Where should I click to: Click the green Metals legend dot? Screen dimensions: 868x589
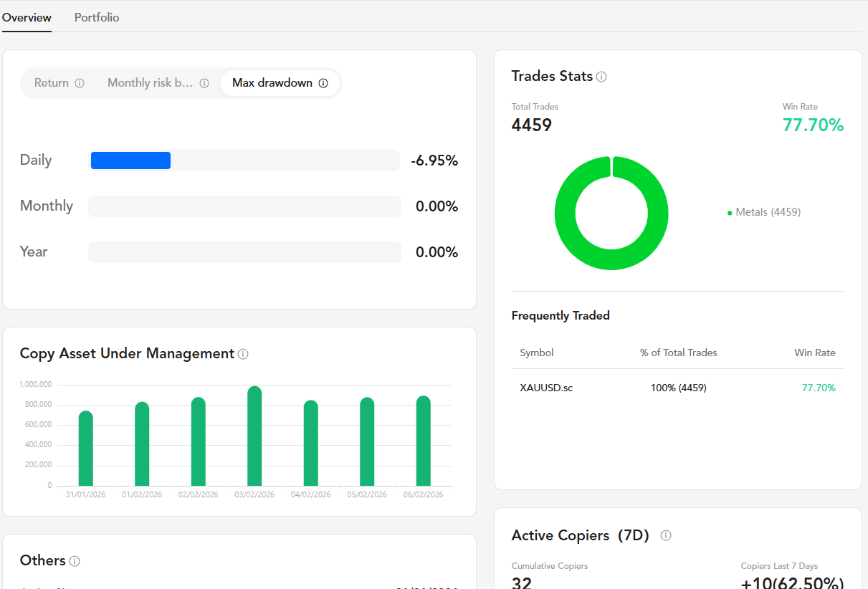pyautogui.click(x=730, y=213)
